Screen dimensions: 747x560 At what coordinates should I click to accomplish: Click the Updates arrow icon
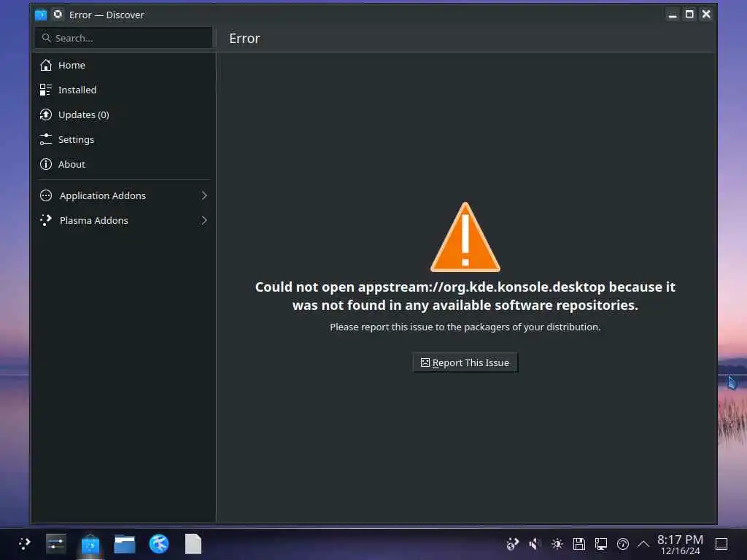[x=46, y=114]
